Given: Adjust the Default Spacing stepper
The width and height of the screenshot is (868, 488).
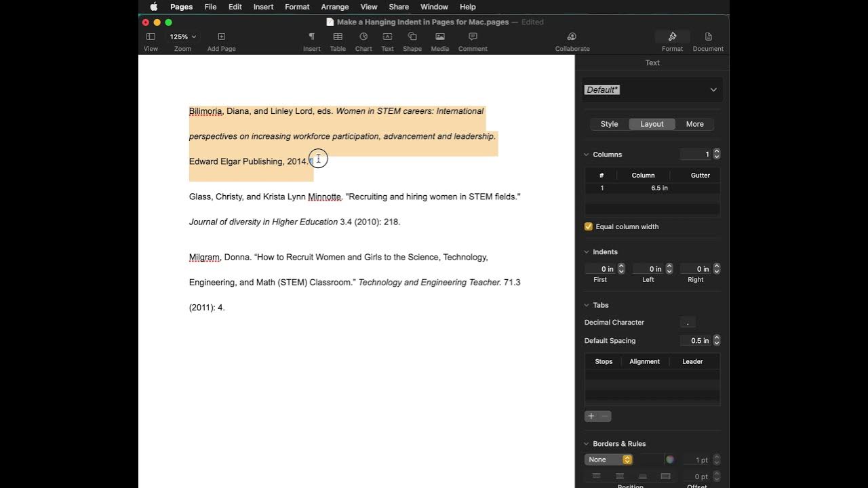Looking at the screenshot, I should click(717, 341).
